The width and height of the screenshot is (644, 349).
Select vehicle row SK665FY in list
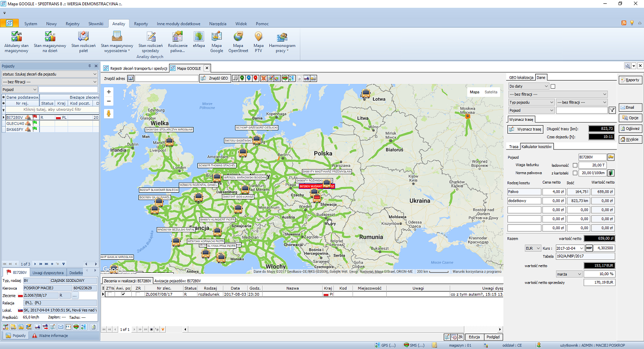coord(50,129)
